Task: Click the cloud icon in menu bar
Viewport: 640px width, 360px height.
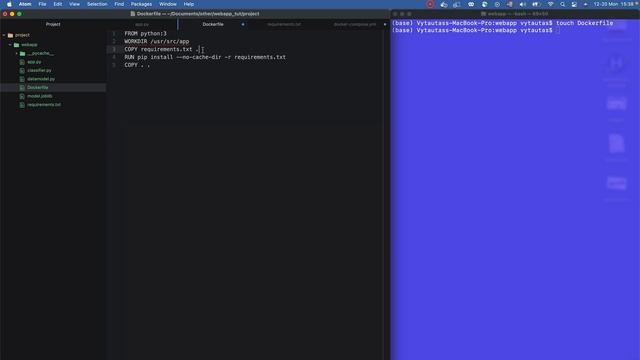Action: [x=444, y=4]
